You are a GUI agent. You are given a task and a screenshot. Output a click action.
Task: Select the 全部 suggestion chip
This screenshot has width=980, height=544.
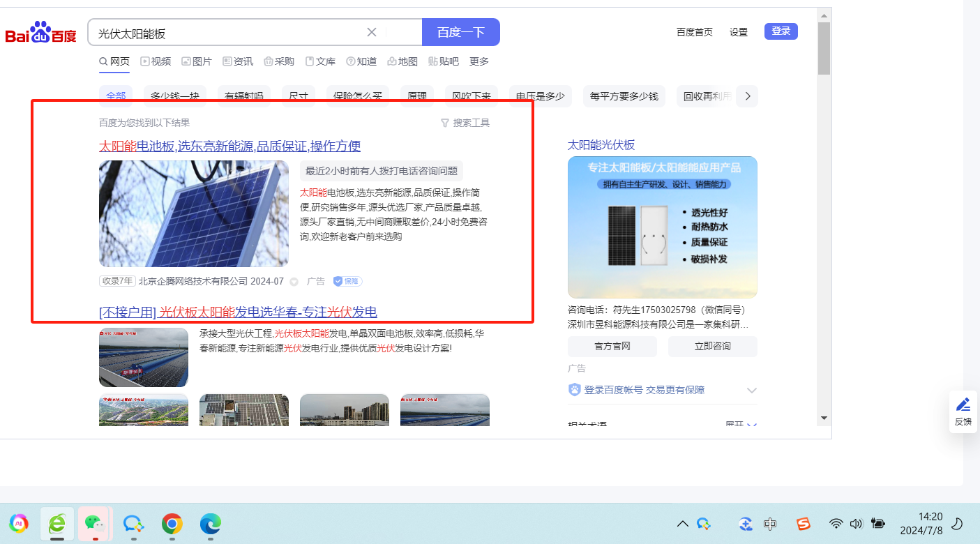(x=116, y=96)
